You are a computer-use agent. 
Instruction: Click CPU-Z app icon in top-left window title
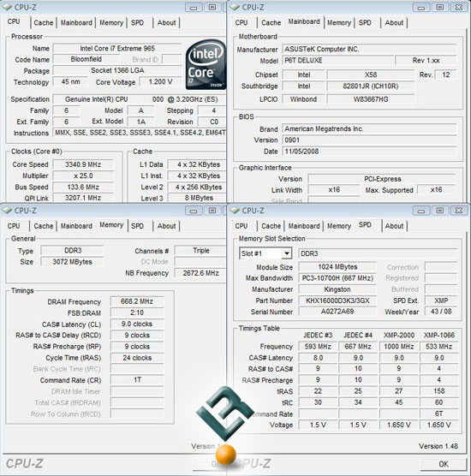pos(7,7)
